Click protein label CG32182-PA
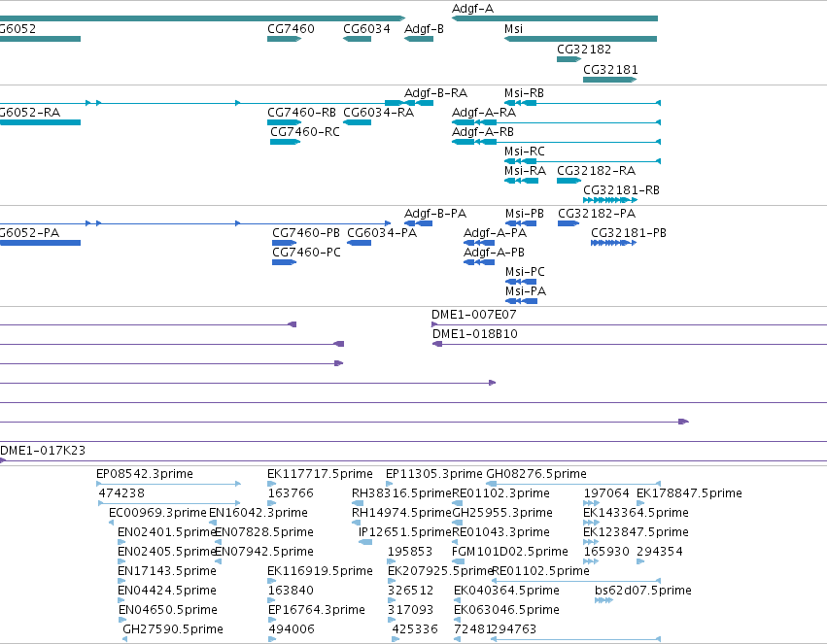This screenshot has width=827, height=644. pos(597,214)
